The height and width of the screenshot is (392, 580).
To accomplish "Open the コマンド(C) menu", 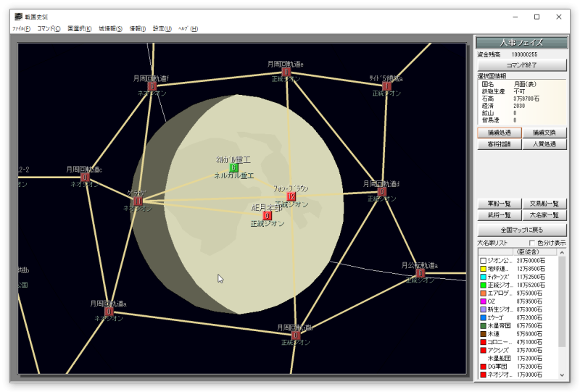I will tap(49, 28).
